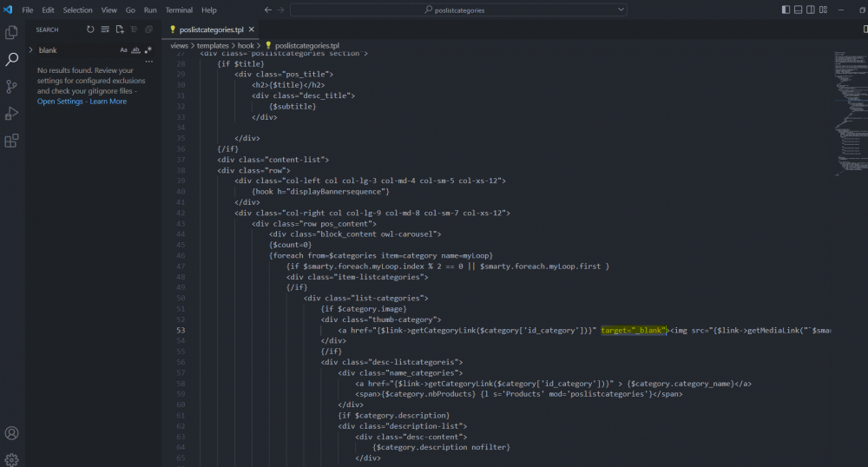Open the Run and Debug view
The width and height of the screenshot is (868, 467).
[12, 114]
